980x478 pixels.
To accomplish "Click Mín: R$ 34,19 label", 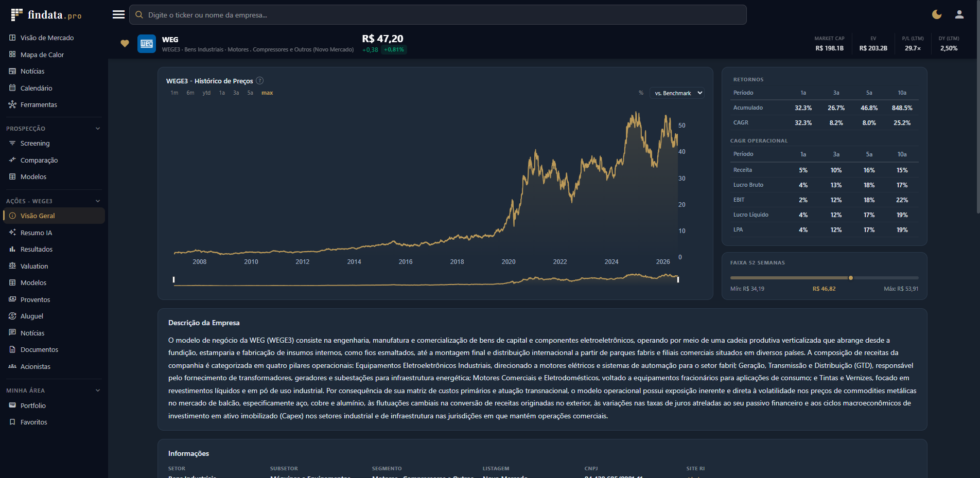I will coord(747,289).
